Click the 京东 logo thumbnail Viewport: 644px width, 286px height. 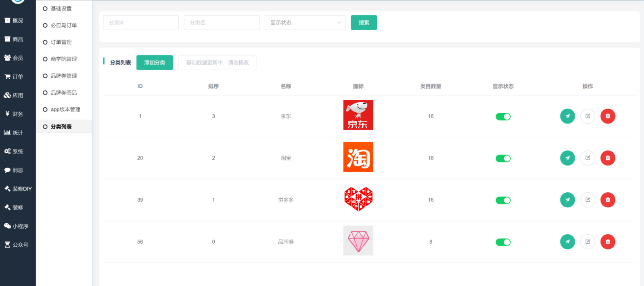click(358, 115)
